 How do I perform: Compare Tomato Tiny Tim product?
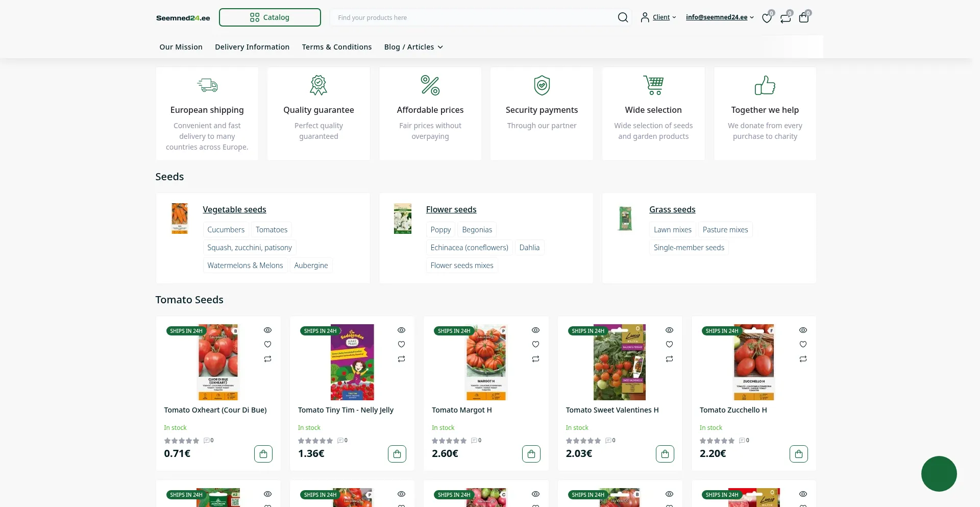point(402,359)
